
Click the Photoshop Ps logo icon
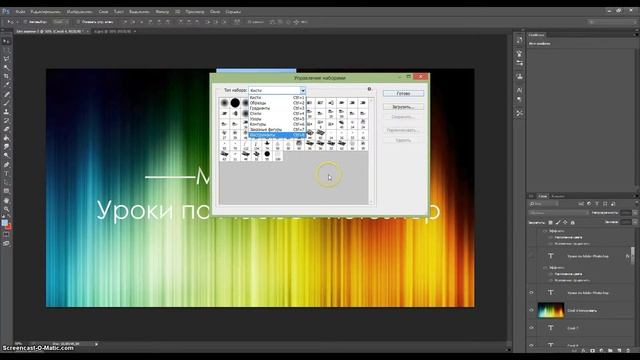pyautogui.click(x=6, y=11)
